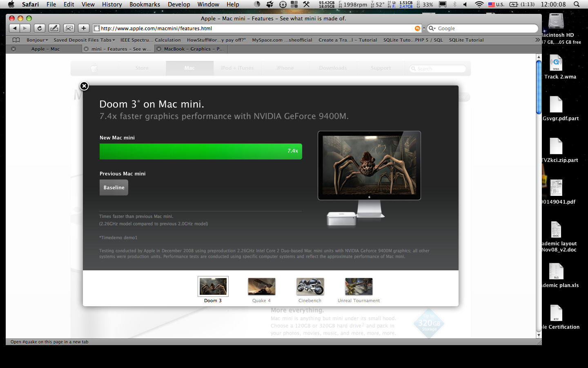Open the Develop menu

(x=179, y=4)
